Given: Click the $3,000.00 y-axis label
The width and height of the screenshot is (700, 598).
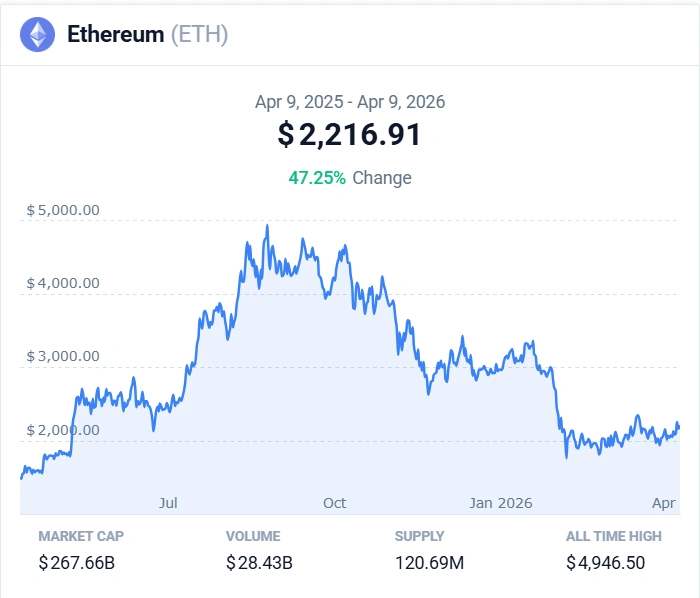Looking at the screenshot, I should pyautogui.click(x=63, y=356).
